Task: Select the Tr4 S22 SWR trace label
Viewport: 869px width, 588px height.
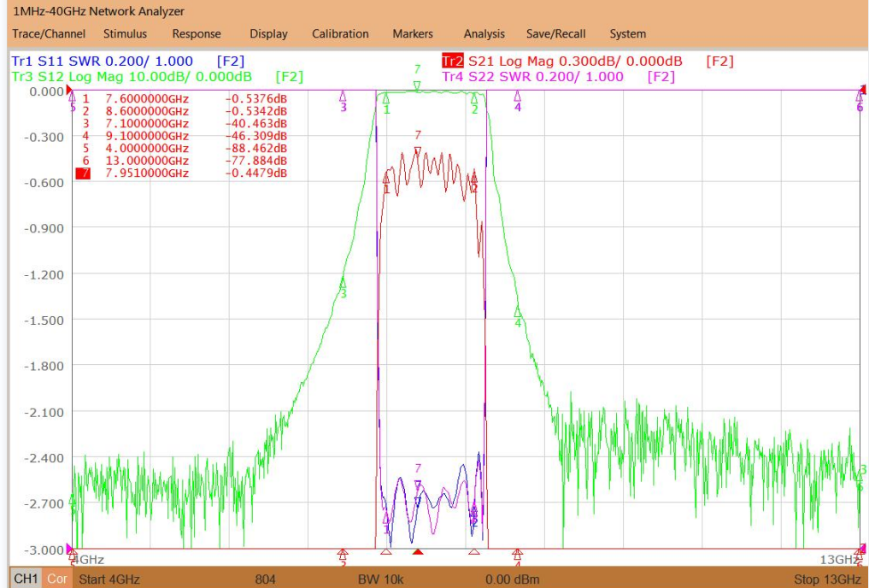Action: 558,76
